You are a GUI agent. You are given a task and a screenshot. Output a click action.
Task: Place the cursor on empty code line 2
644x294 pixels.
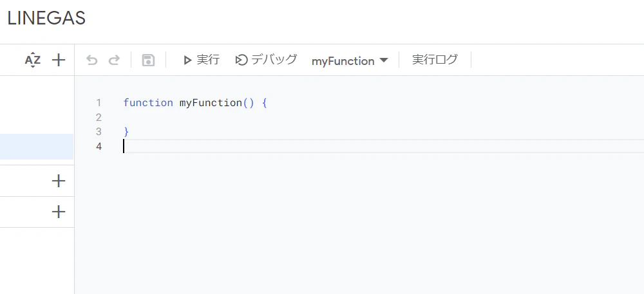click(x=383, y=117)
